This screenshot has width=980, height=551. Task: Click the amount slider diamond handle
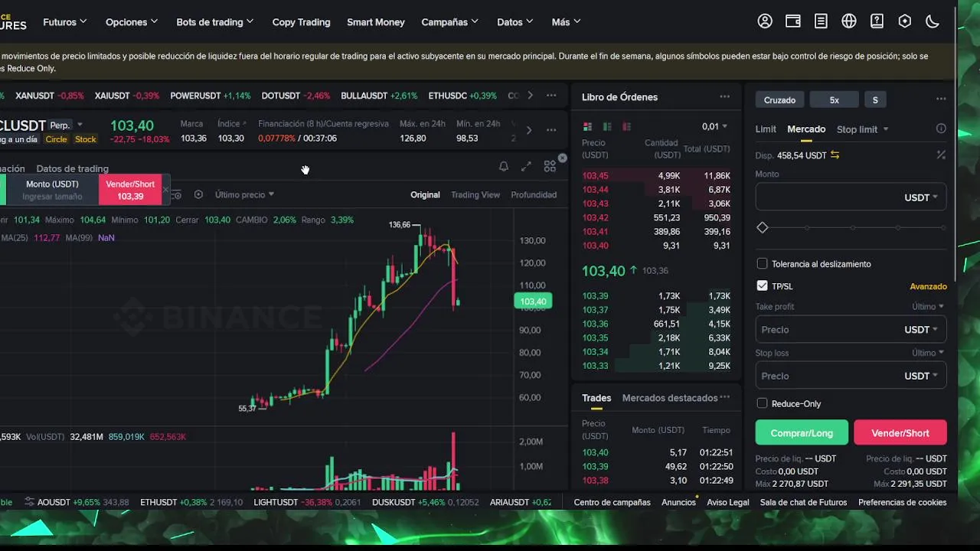pyautogui.click(x=762, y=227)
